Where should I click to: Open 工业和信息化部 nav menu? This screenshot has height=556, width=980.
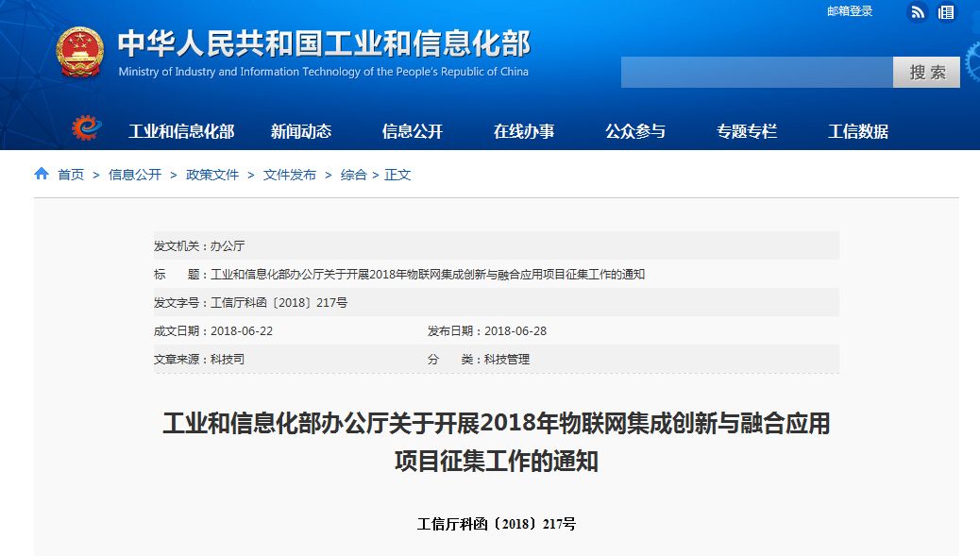point(181,131)
